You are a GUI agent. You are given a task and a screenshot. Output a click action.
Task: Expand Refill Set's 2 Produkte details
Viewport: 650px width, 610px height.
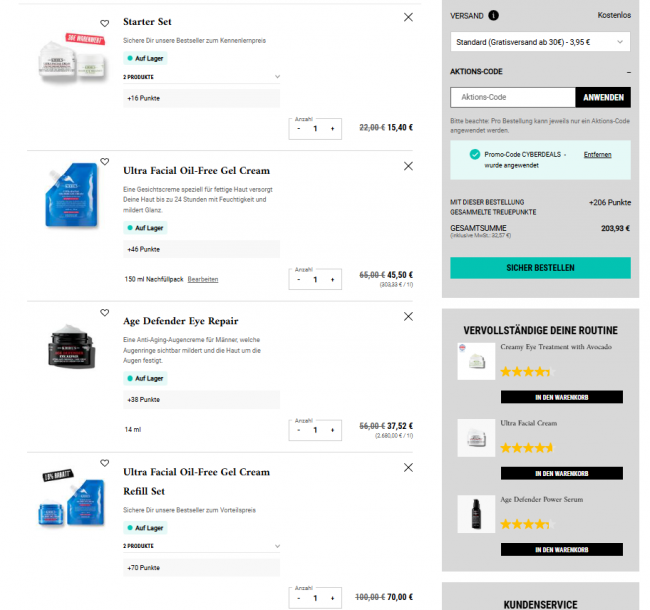point(277,546)
